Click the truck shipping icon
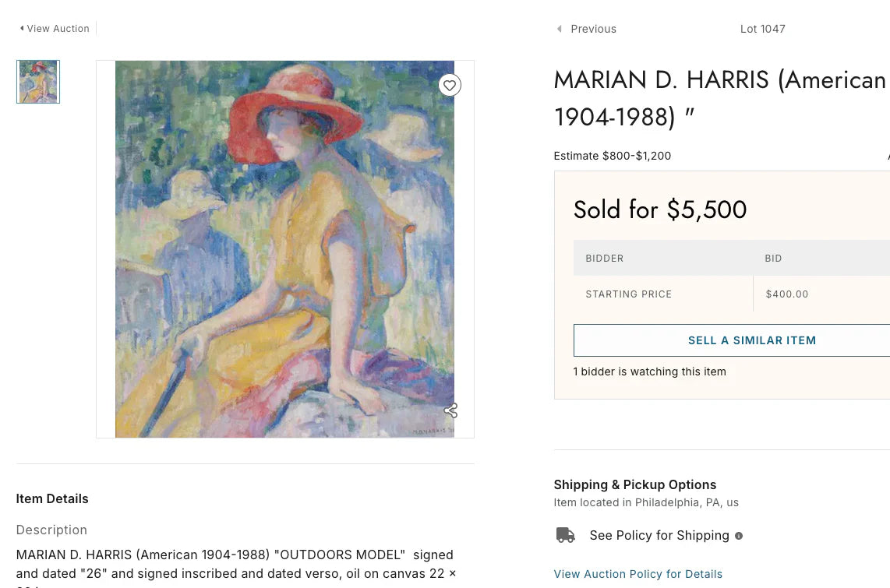 [565, 535]
